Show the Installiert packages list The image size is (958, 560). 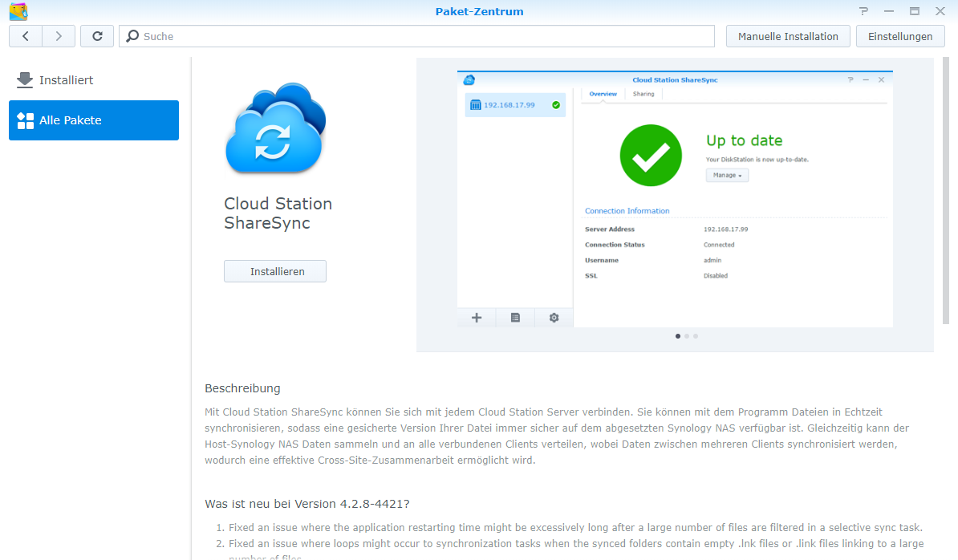94,80
